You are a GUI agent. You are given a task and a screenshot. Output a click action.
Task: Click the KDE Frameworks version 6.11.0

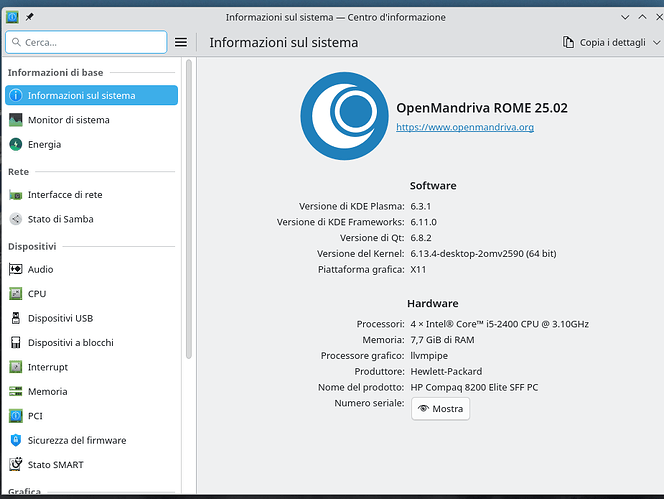[423, 222]
